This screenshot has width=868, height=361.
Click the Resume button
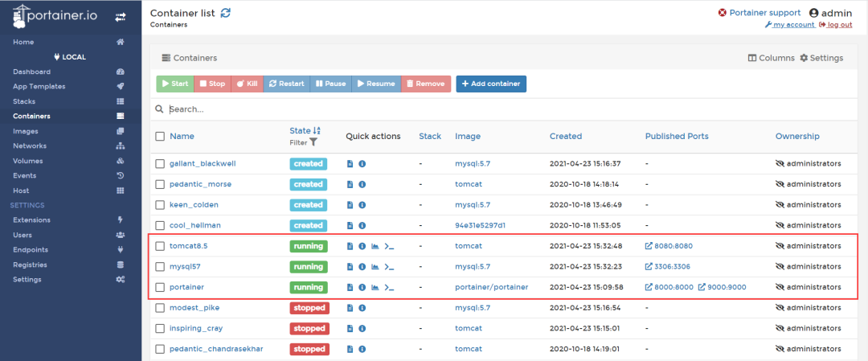click(x=376, y=84)
